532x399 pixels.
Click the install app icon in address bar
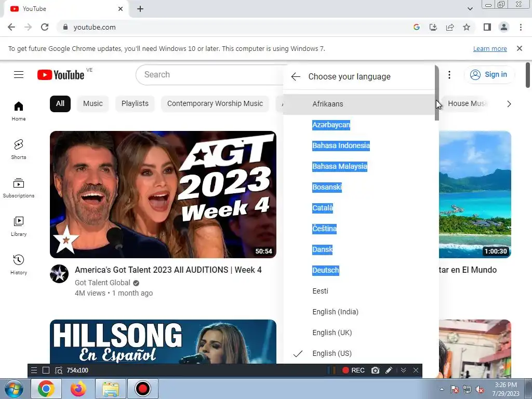point(433,27)
